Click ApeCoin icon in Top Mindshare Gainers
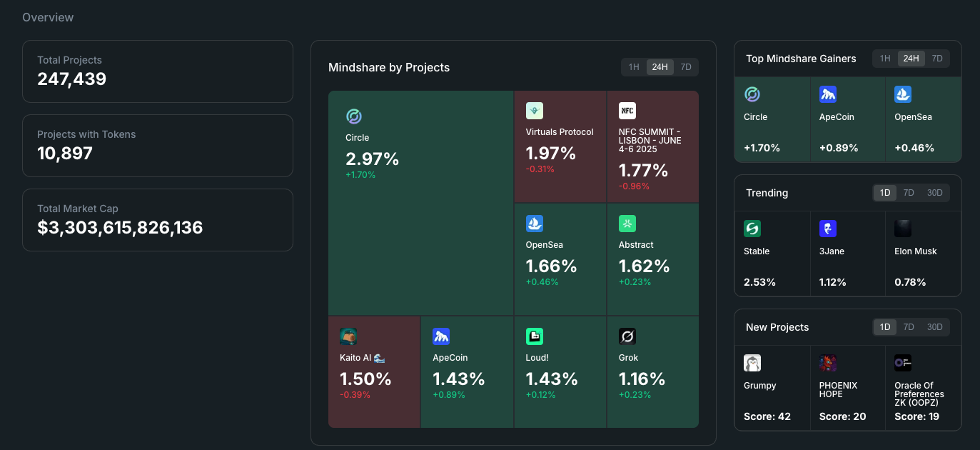This screenshot has height=450, width=980. pyautogui.click(x=828, y=94)
